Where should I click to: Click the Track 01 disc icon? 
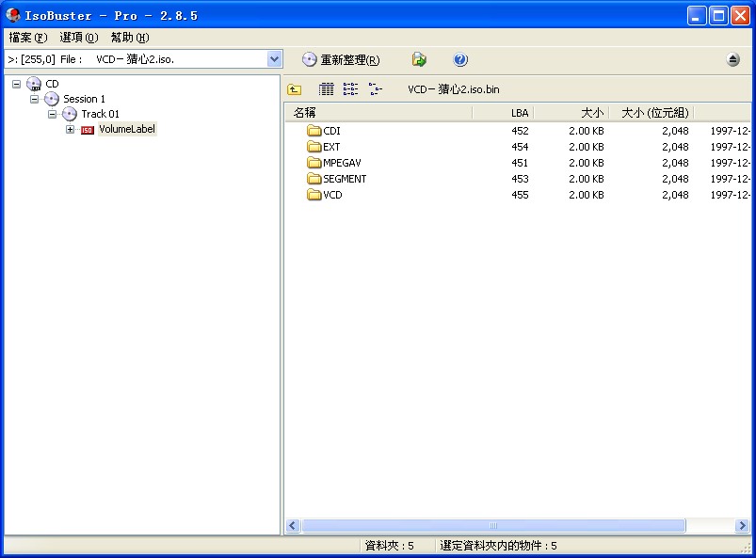coord(70,114)
